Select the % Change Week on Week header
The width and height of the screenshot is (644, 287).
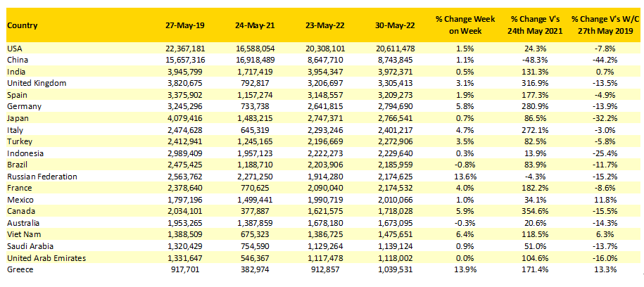click(465, 25)
